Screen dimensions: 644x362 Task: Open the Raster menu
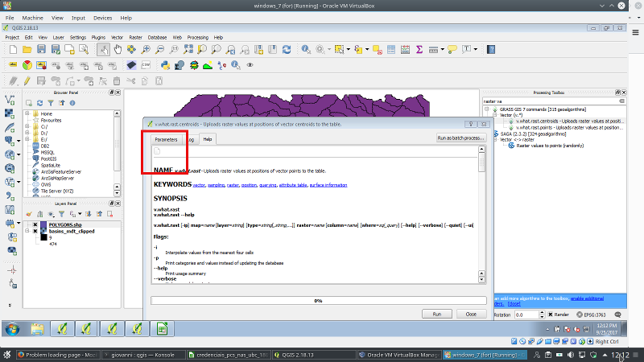pos(135,37)
